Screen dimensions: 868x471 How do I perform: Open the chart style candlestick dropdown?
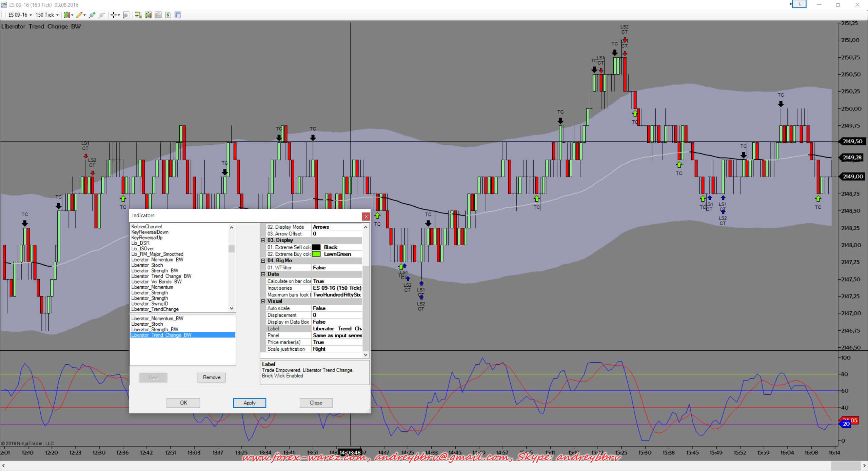(x=68, y=15)
